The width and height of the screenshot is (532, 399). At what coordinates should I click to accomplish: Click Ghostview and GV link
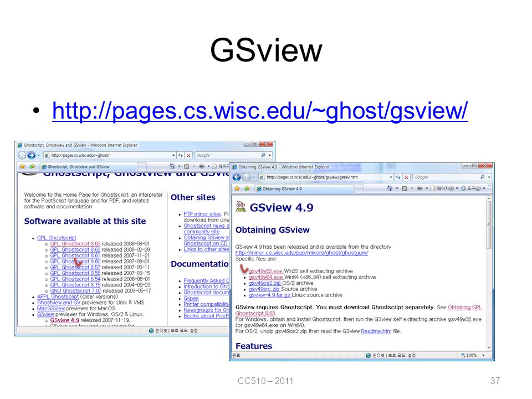59,303
